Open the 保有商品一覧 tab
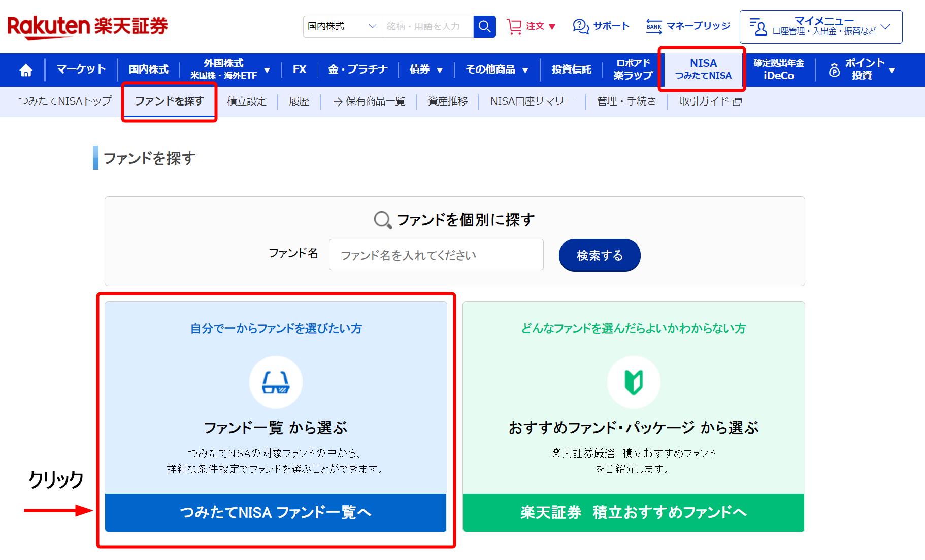The height and width of the screenshot is (560, 925). [375, 101]
